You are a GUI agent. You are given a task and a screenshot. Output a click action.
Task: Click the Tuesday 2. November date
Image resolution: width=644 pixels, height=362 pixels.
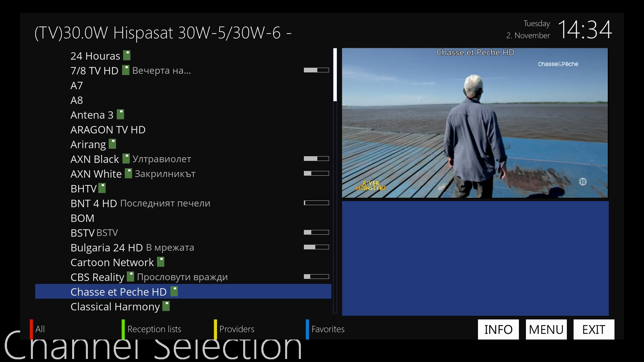point(528,29)
